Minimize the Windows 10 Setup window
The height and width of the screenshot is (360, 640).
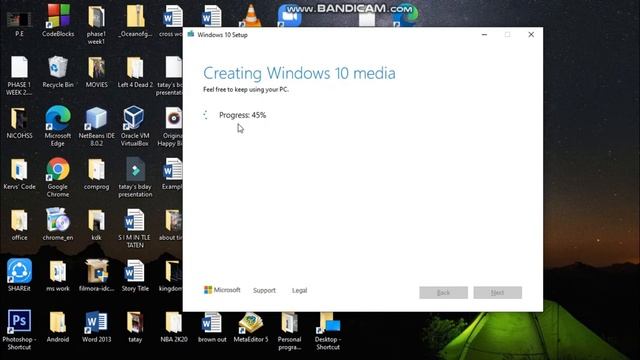[484, 35]
